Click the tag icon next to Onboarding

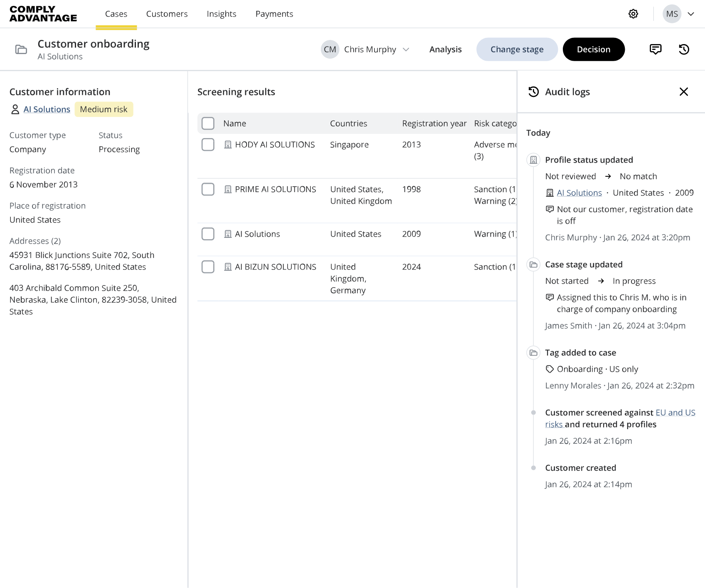point(550,369)
